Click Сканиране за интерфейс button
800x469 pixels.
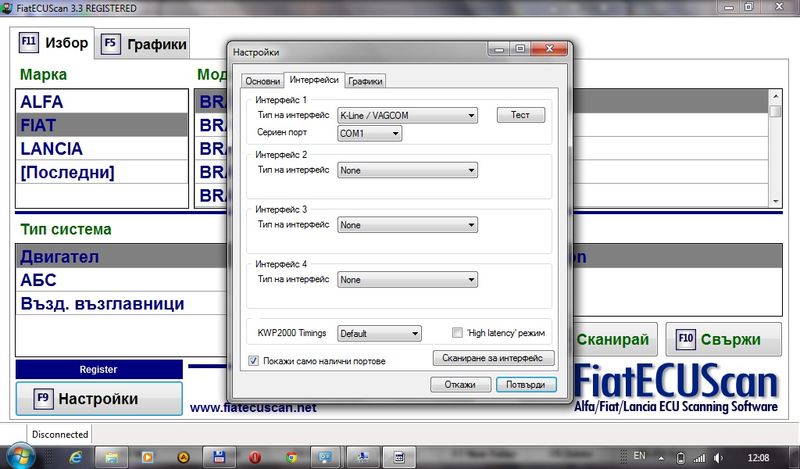point(493,357)
